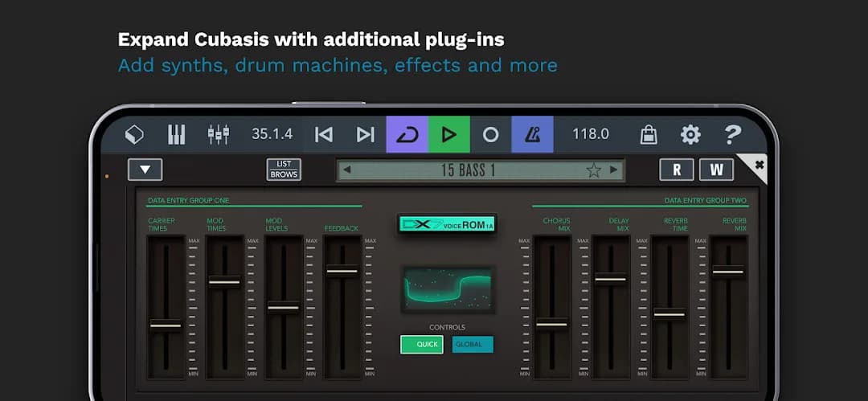
Task: Jump to previous locator
Action: click(x=324, y=134)
